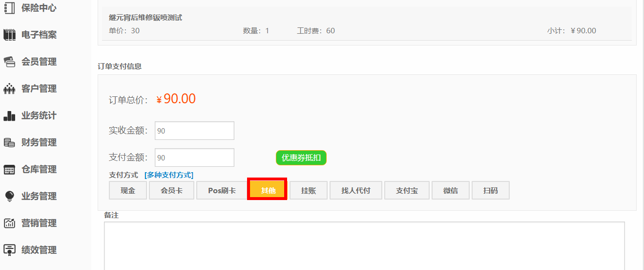
Task: Open the 营销管理 marketing icon
Action: pos(9,223)
